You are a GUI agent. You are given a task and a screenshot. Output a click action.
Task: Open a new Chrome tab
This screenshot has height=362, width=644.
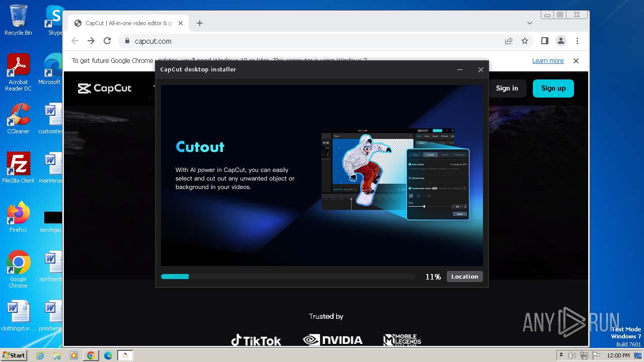pyautogui.click(x=200, y=23)
